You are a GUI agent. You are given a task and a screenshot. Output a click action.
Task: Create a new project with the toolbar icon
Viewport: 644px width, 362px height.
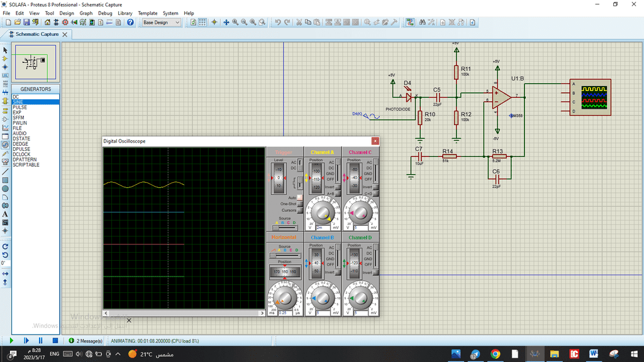[x=8, y=23]
